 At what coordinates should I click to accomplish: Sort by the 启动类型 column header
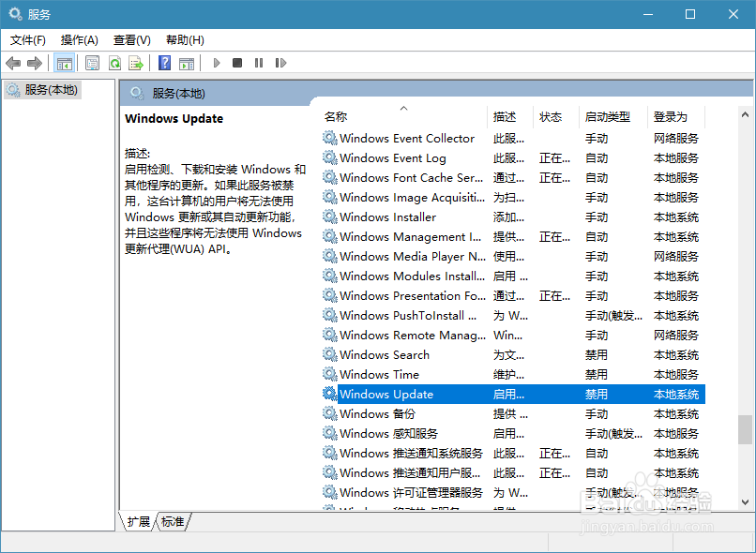[x=613, y=116]
